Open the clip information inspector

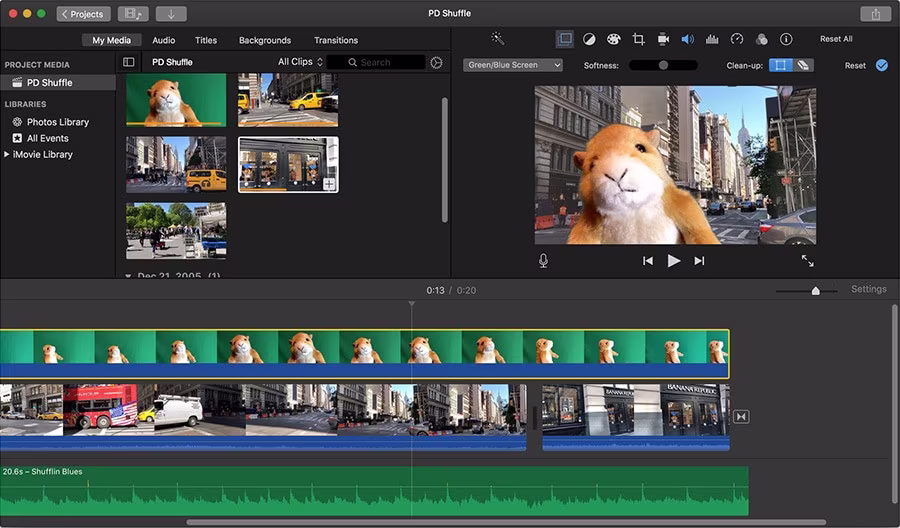click(x=786, y=39)
